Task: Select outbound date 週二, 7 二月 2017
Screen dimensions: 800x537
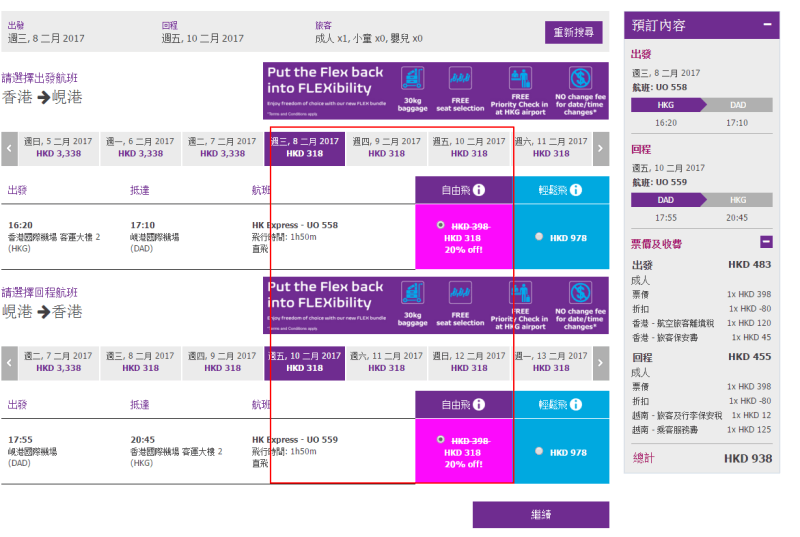Action: (x=222, y=148)
